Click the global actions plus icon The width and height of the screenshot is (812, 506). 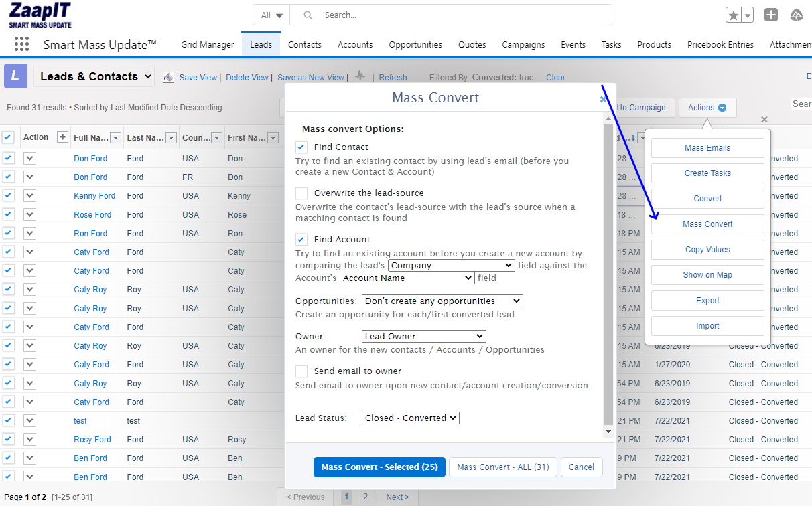coord(771,15)
